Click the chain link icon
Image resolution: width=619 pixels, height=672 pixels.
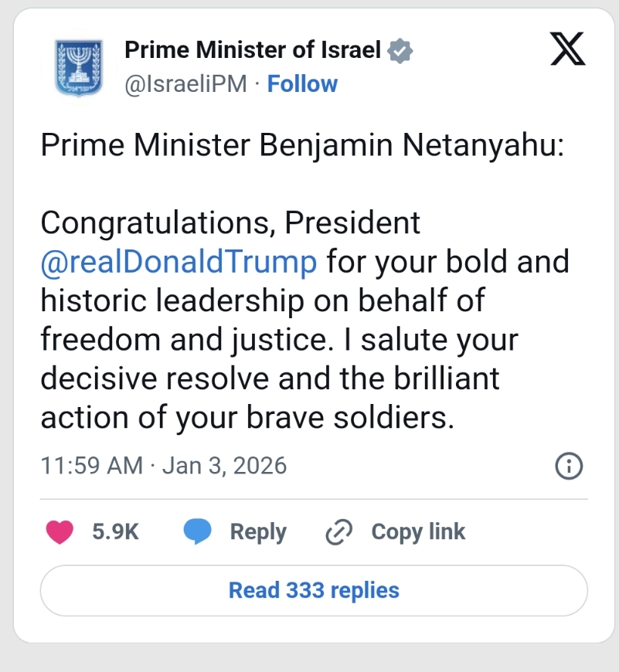pos(339,531)
